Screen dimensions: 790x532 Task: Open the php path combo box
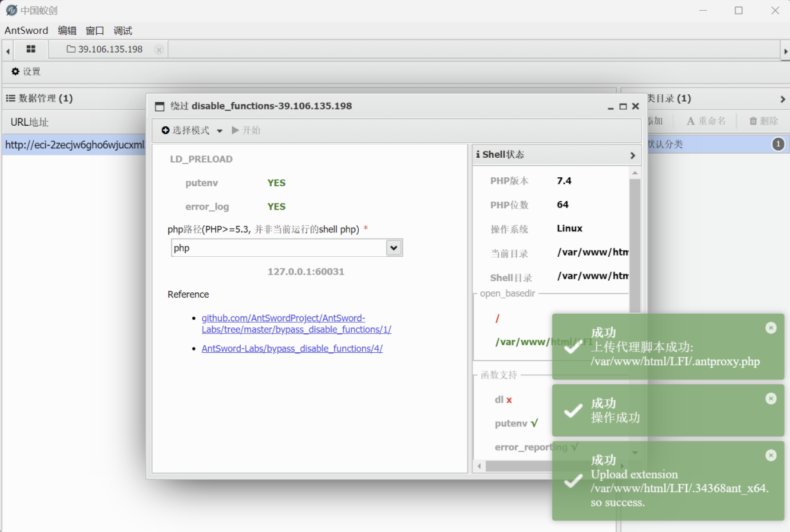click(394, 247)
